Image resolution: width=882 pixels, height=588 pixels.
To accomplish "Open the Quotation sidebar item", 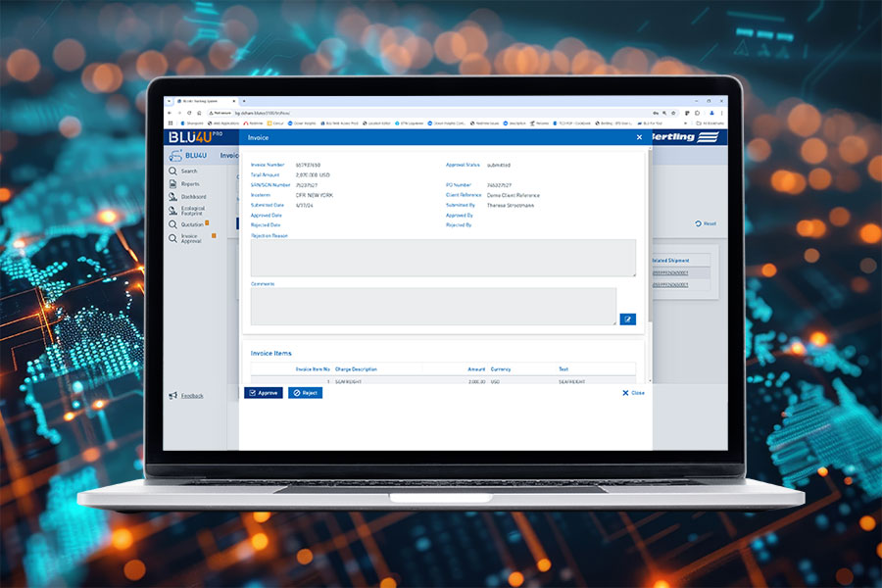I will pos(185,222).
